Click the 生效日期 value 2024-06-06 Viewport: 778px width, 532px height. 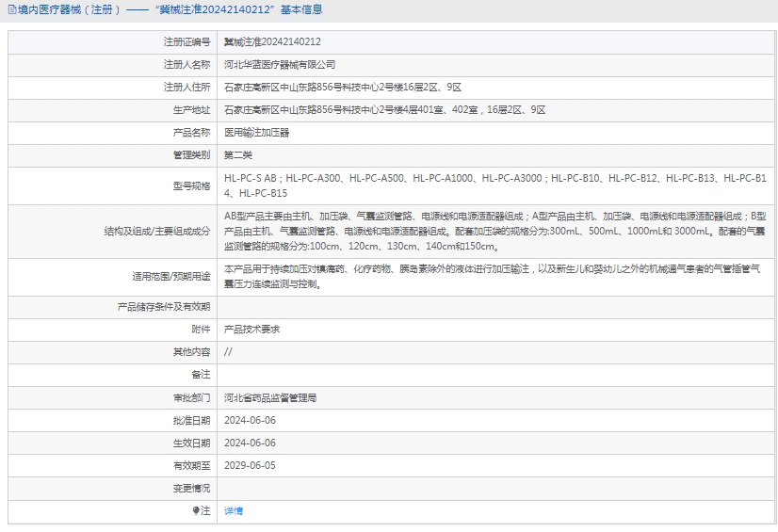250,443
